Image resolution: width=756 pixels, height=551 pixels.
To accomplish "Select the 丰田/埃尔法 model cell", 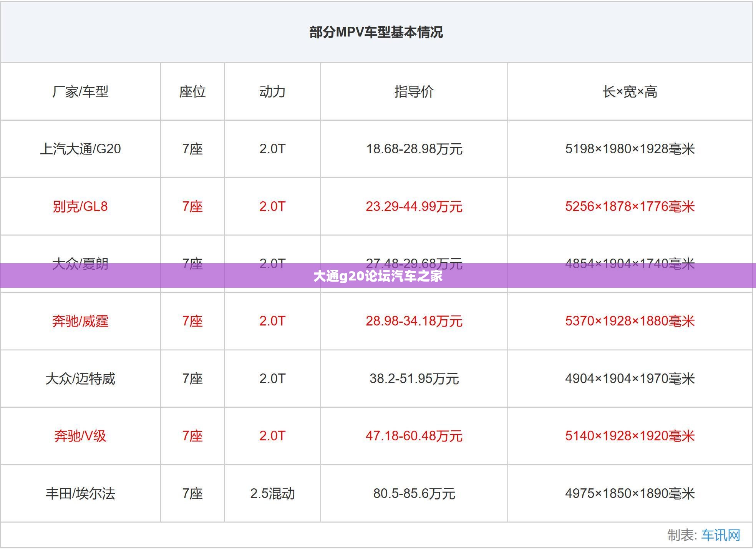I will click(80, 493).
